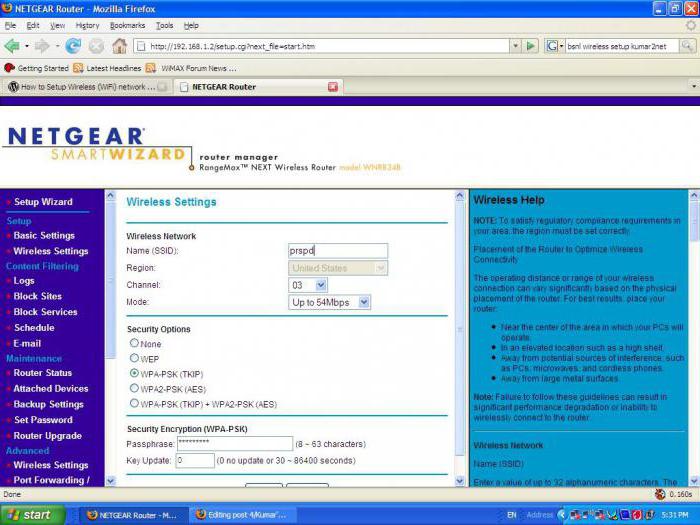Open the Bookmarks menu

point(127,25)
